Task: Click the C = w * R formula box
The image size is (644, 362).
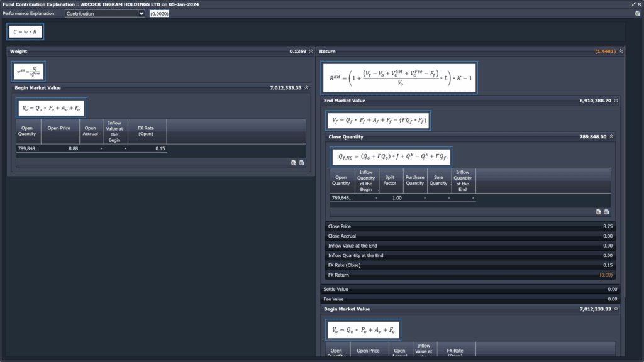Action: click(x=26, y=31)
